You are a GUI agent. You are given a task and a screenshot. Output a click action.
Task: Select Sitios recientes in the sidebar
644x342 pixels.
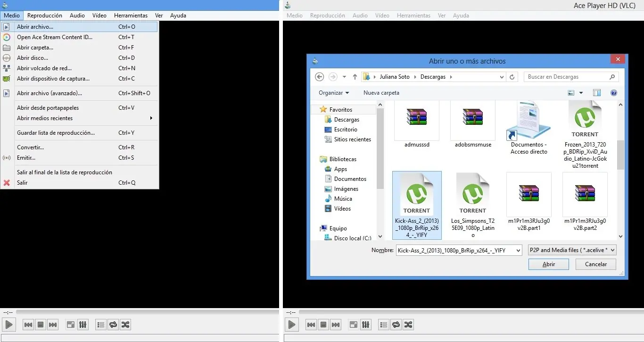pyautogui.click(x=352, y=139)
